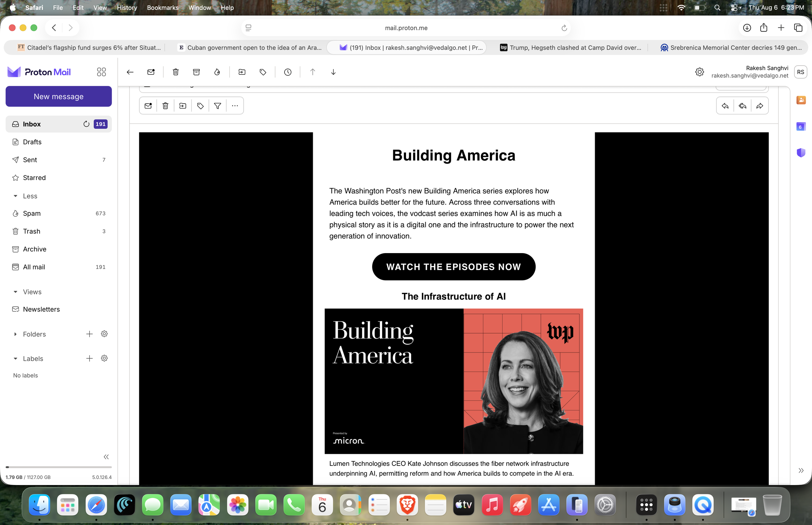Image resolution: width=812 pixels, height=525 pixels.
Task: Open the Drafts folder
Action: 58,142
